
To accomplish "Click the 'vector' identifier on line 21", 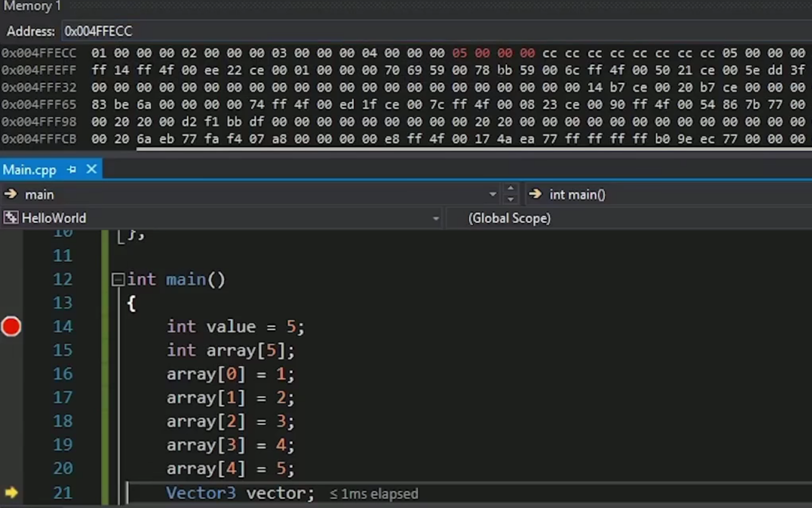I will (x=276, y=493).
